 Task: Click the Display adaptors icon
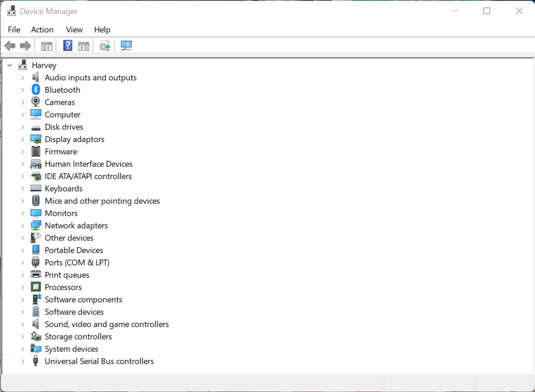(x=36, y=139)
